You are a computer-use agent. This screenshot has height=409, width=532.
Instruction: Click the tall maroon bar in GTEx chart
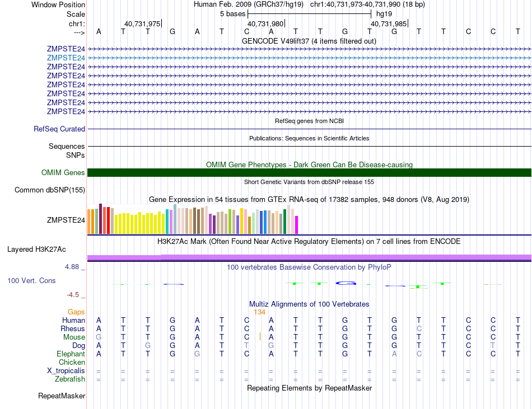click(x=100, y=219)
